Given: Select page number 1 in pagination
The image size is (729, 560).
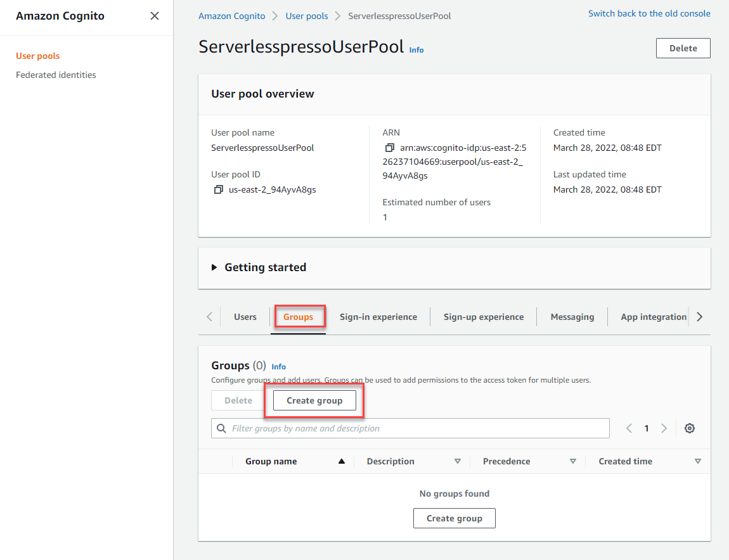Looking at the screenshot, I should (x=646, y=428).
